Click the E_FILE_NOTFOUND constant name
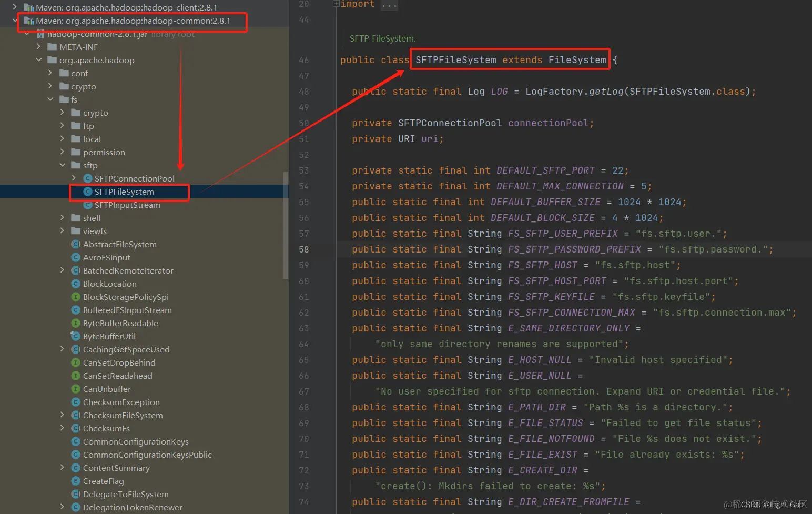The image size is (812, 514). coord(551,439)
